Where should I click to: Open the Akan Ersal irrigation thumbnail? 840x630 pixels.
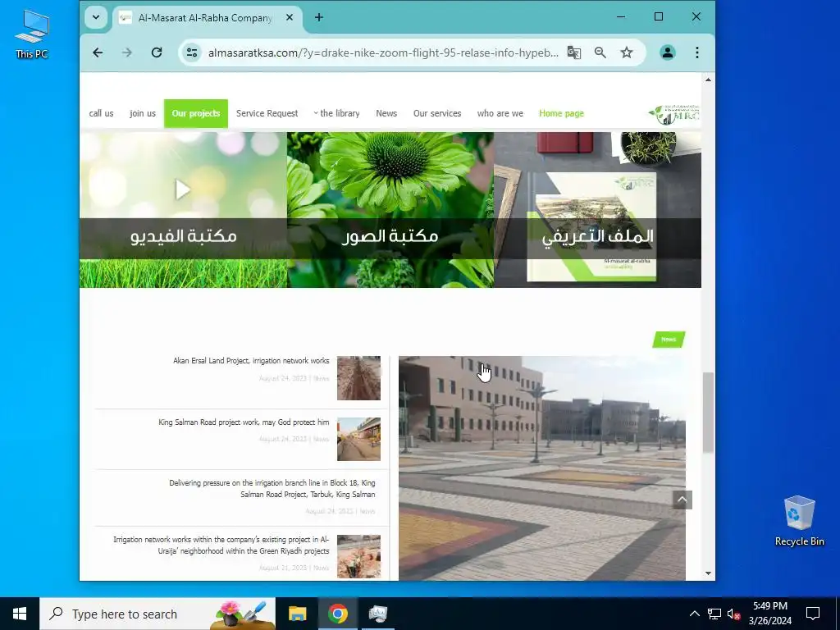[x=359, y=378]
